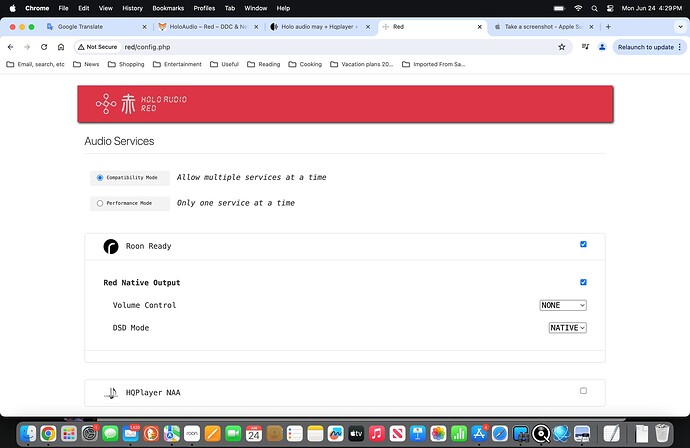
Task: Enable the HQPlayer NAA checkbox
Action: tap(583, 391)
